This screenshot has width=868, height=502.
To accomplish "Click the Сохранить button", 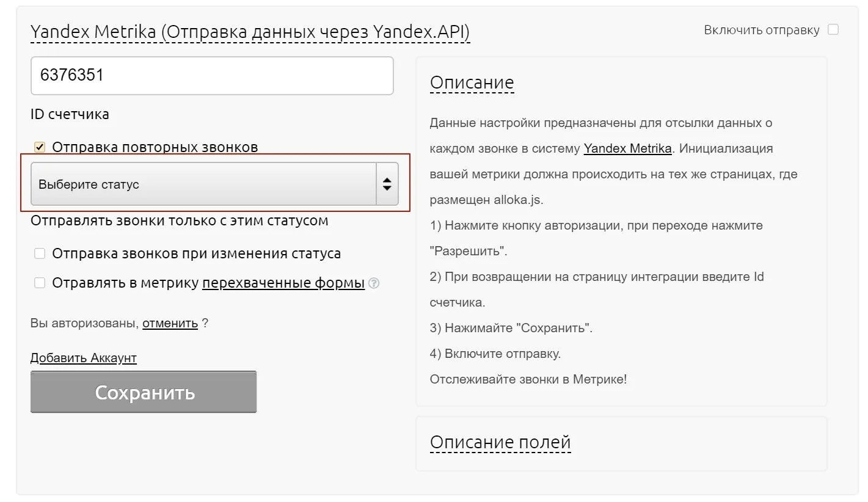I will [x=144, y=391].
